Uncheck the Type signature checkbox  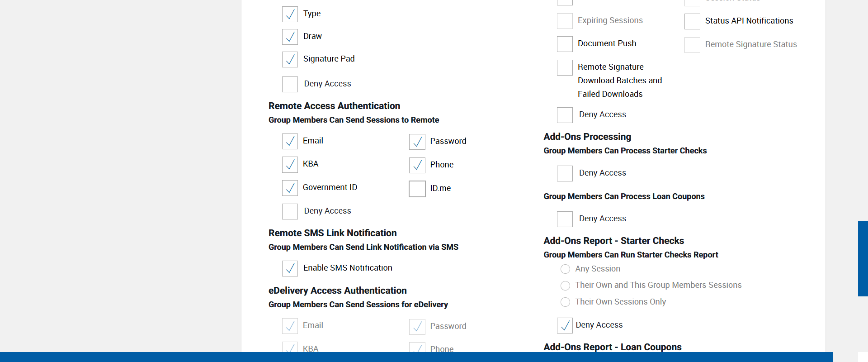(290, 14)
